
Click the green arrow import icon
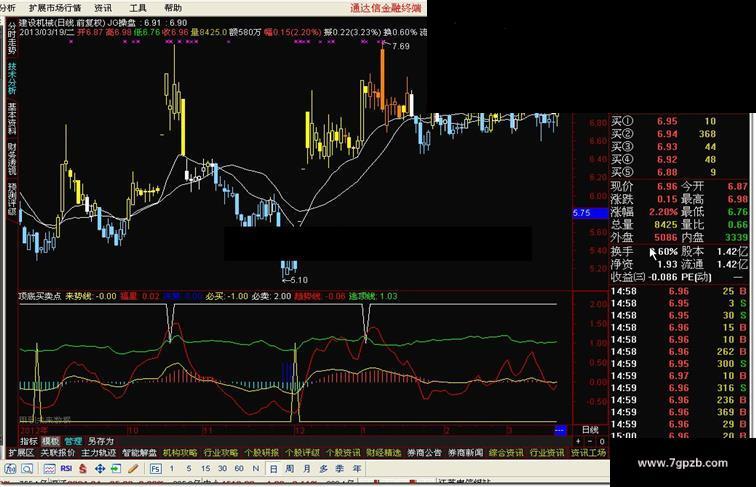pyautogui.click(x=116, y=468)
